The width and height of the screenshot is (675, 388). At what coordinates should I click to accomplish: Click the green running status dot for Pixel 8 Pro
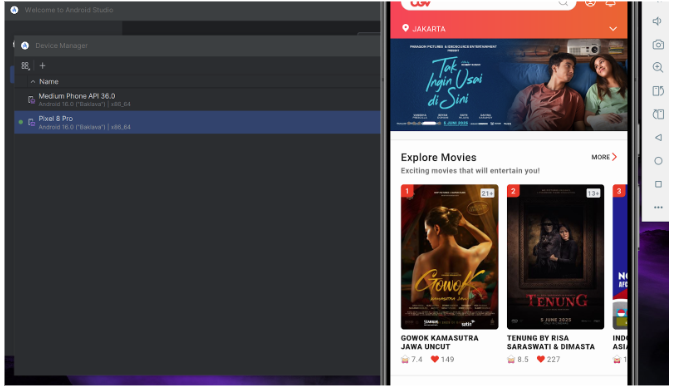tap(21, 122)
